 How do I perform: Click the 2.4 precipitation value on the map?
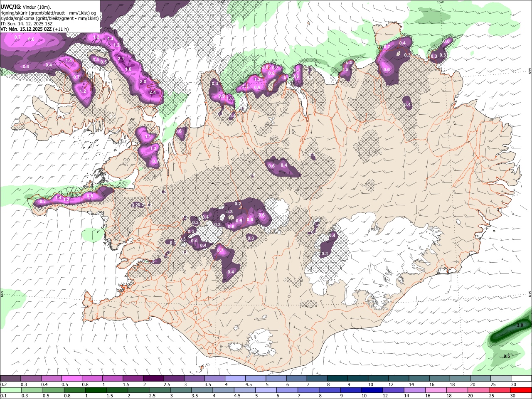pos(153,92)
